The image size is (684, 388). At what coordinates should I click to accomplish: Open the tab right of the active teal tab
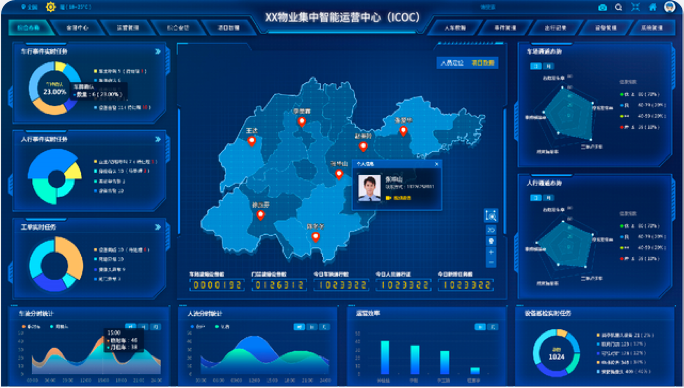click(x=78, y=27)
